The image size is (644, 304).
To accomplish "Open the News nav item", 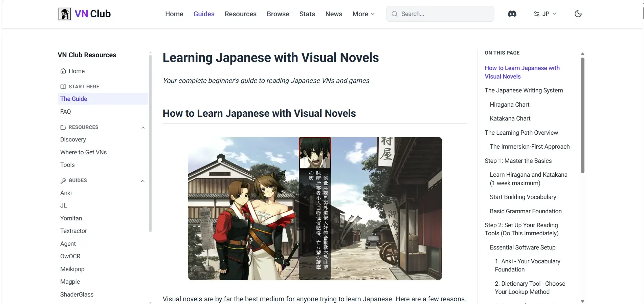I will click(334, 14).
